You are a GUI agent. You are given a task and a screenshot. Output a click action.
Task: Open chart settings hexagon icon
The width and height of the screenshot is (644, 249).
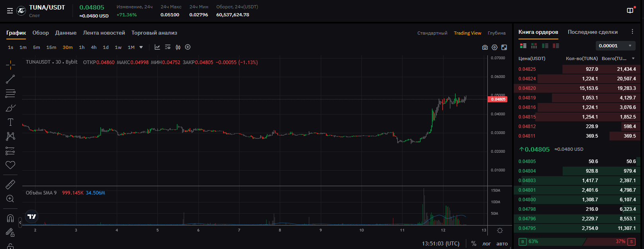(495, 47)
